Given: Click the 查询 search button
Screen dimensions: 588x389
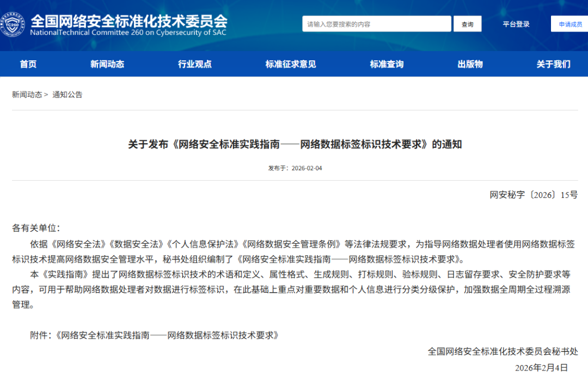Looking at the screenshot, I should [x=467, y=24].
